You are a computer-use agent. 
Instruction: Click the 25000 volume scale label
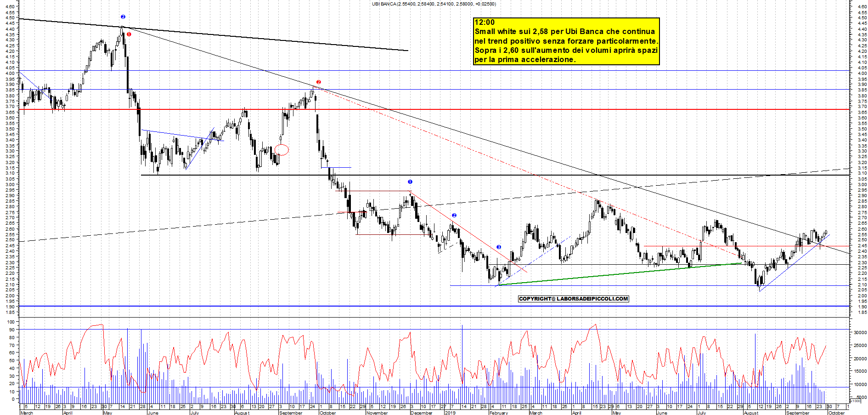click(860, 345)
